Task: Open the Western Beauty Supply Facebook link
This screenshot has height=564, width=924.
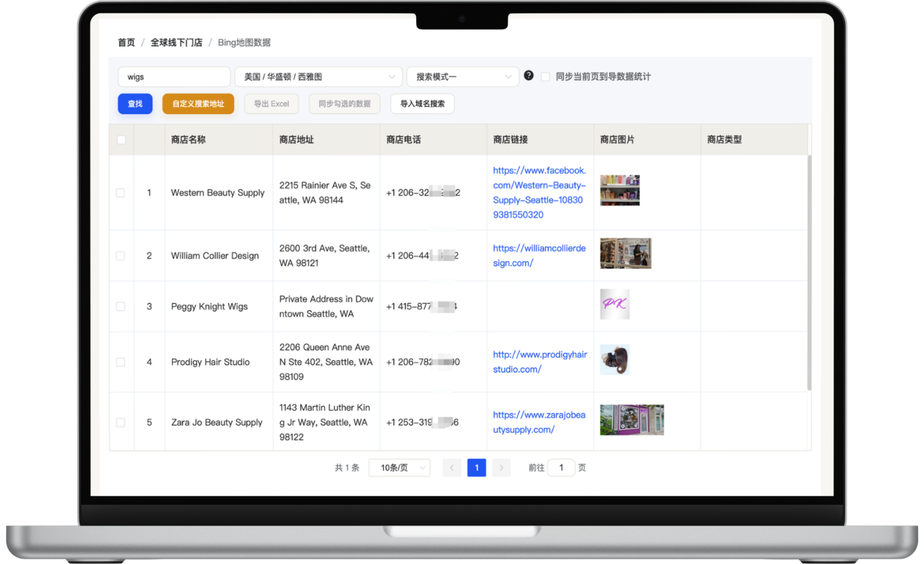Action: pyautogui.click(x=539, y=192)
